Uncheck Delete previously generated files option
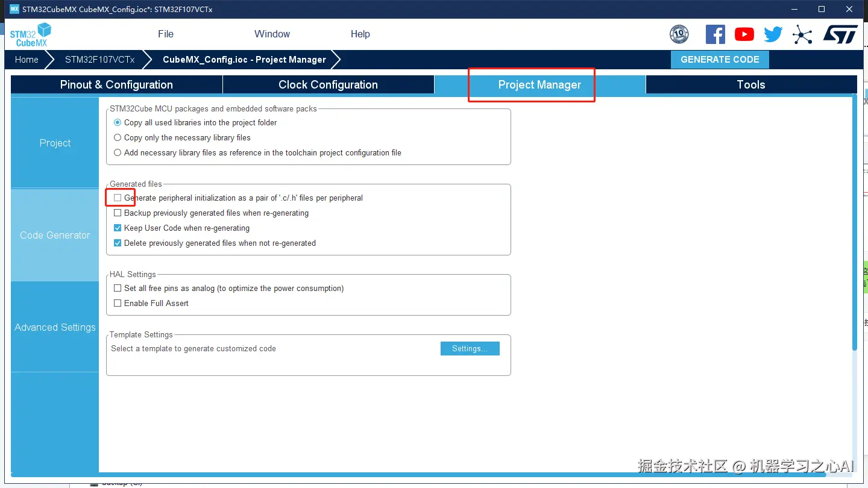The height and width of the screenshot is (488, 868). [x=118, y=243]
